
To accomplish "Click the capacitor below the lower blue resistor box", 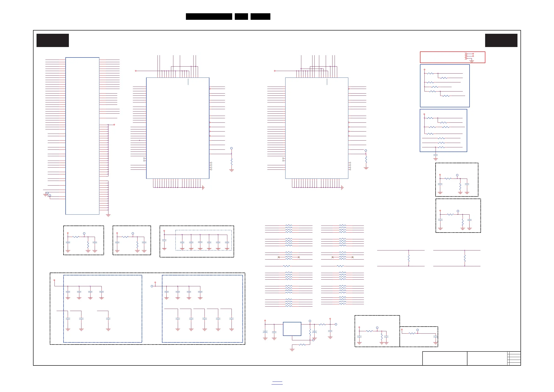I will point(436,155).
